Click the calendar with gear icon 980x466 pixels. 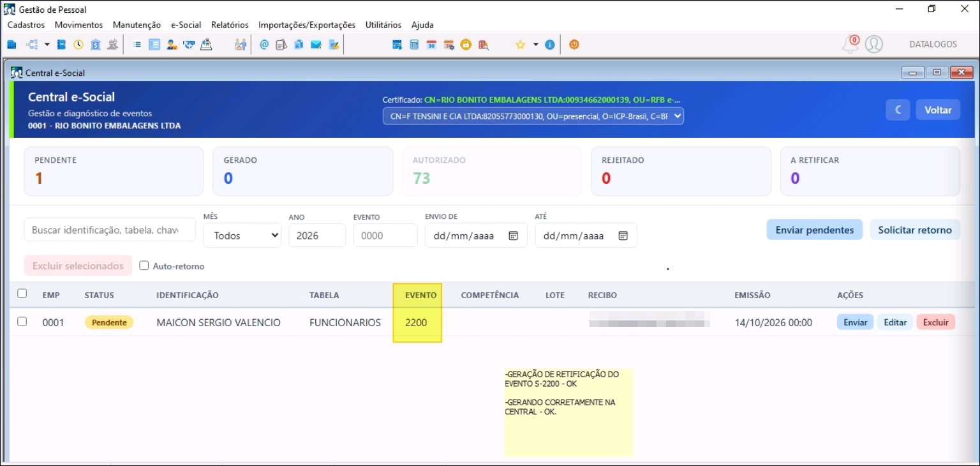click(449, 45)
